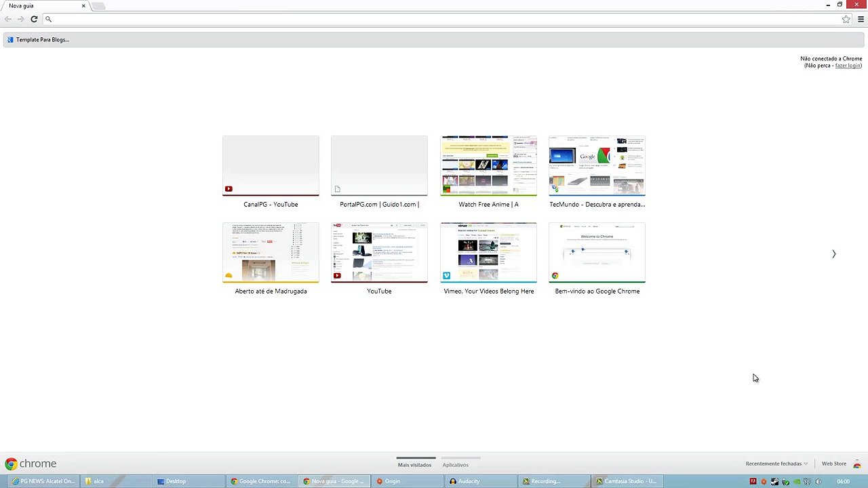Click the orange Origin tray icon

pyautogui.click(x=764, y=481)
